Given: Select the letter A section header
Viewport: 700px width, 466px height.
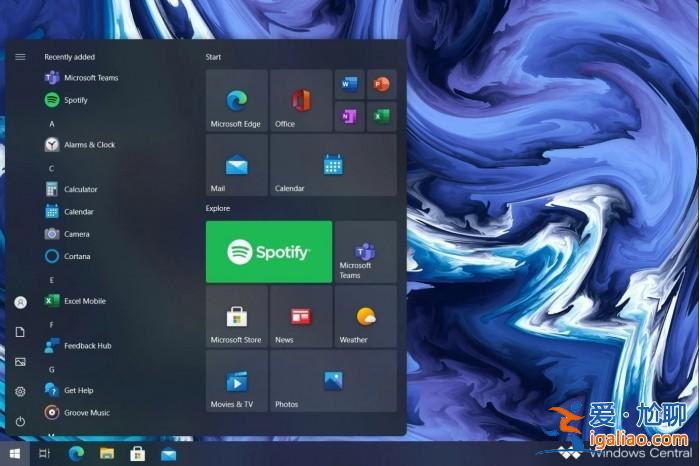Looking at the screenshot, I should pyautogui.click(x=52, y=123).
